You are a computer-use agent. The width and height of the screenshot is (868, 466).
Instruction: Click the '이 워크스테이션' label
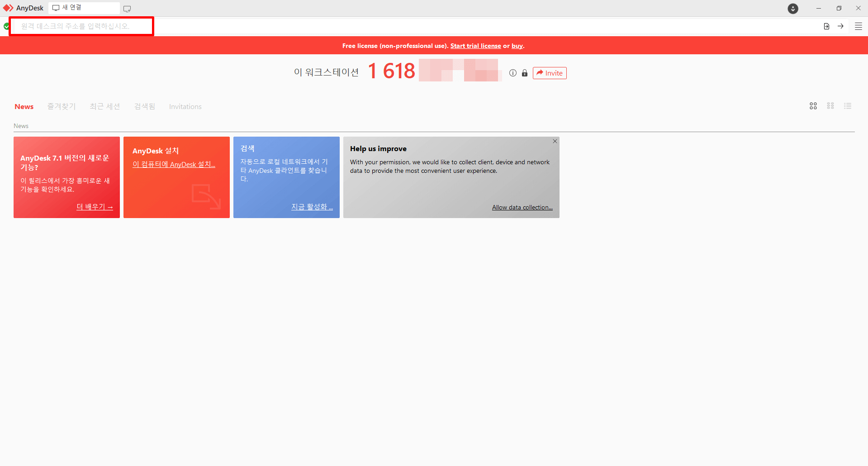coord(327,72)
